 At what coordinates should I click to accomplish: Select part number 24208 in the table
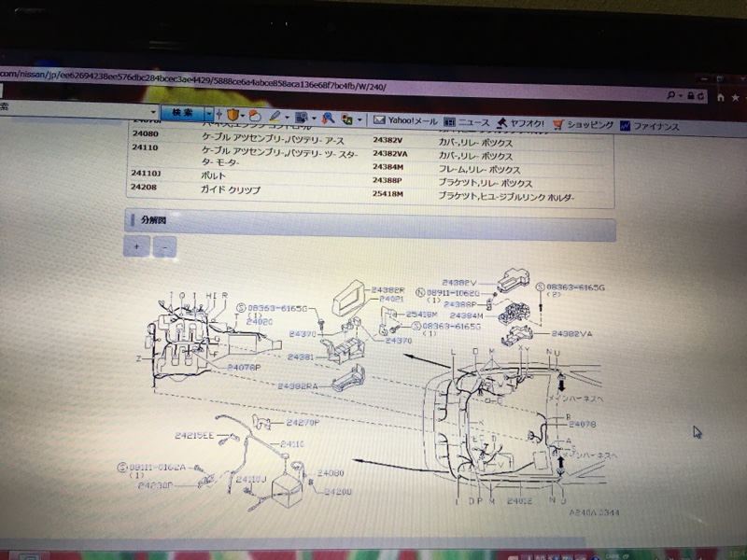[x=144, y=187]
